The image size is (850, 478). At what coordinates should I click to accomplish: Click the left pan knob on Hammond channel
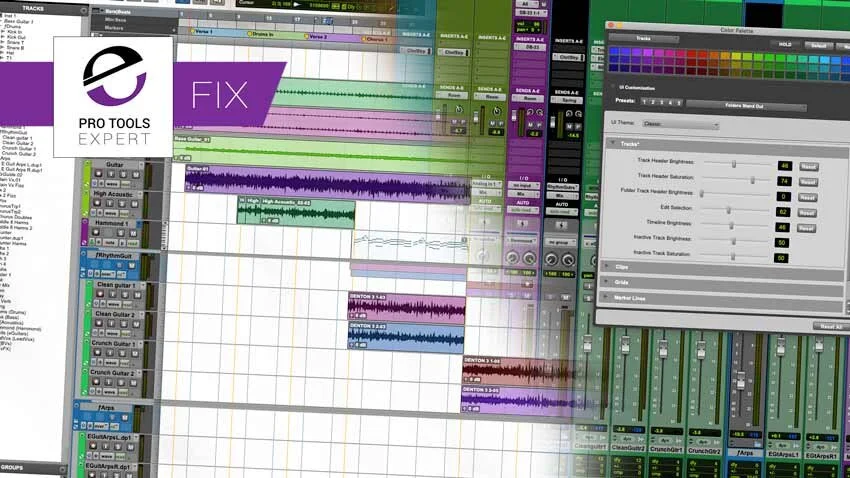(x=511, y=258)
